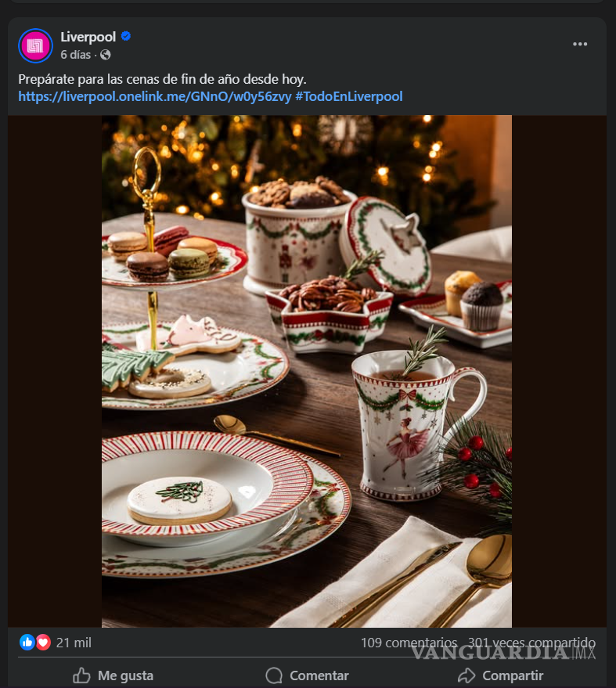The image size is (616, 688).
Task: Click the "6 días" post timestamp
Action: (x=77, y=55)
